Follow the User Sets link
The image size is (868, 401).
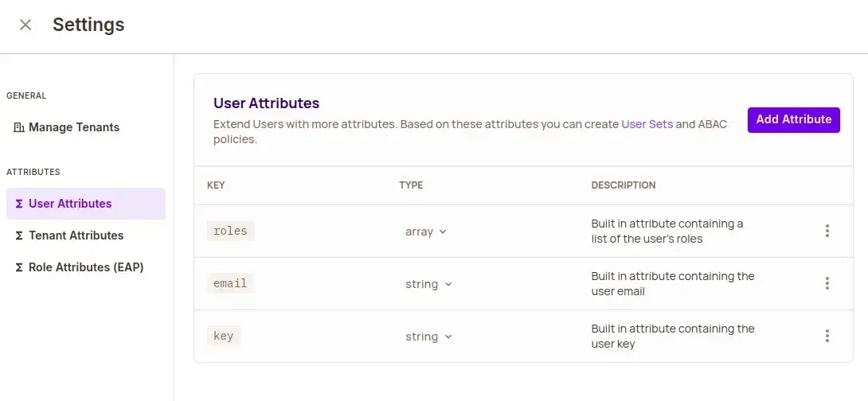click(647, 124)
